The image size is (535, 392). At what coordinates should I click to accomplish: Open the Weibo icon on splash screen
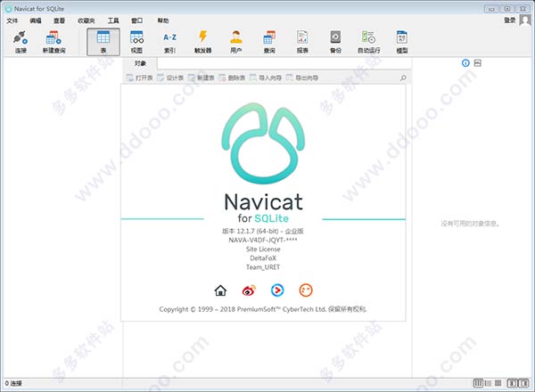[x=249, y=290]
